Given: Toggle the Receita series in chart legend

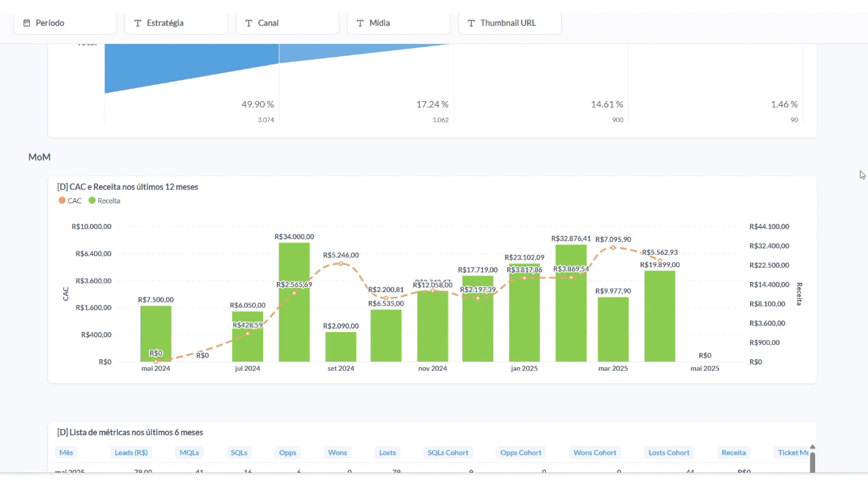Looking at the screenshot, I should [x=104, y=201].
